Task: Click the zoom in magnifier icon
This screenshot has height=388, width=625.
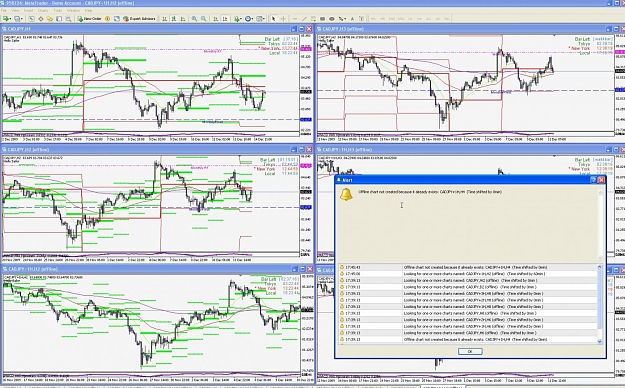Action: click(194, 19)
